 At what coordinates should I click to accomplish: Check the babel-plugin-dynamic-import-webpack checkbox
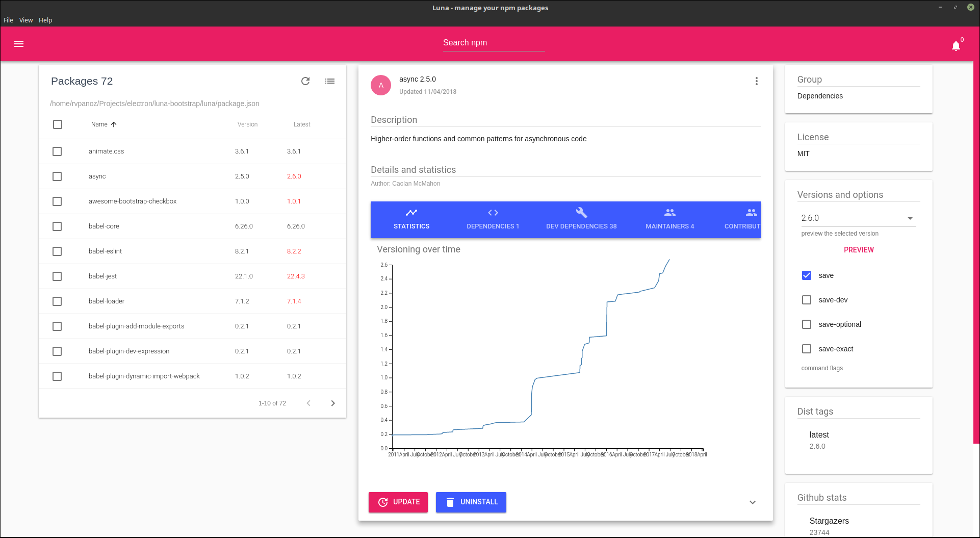57,376
